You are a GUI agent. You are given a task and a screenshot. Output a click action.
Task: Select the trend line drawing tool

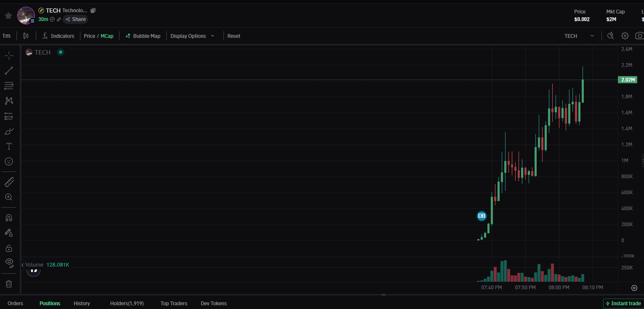(9, 70)
